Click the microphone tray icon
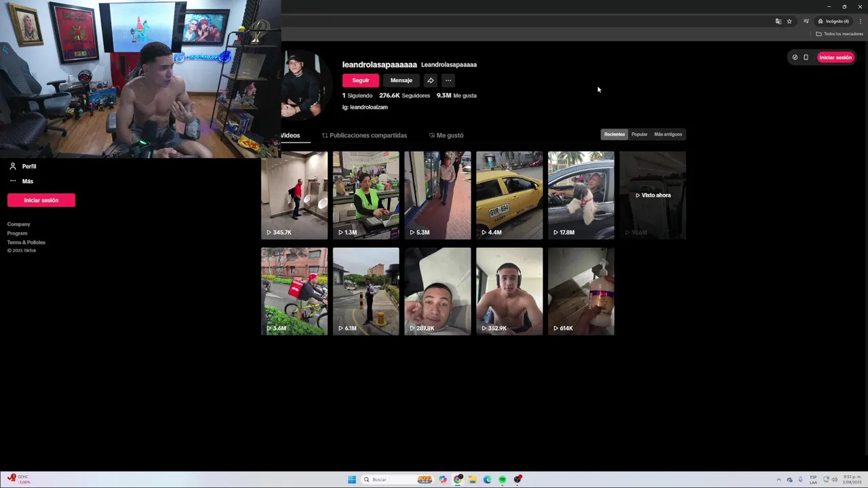This screenshot has height=488, width=868. point(800,480)
